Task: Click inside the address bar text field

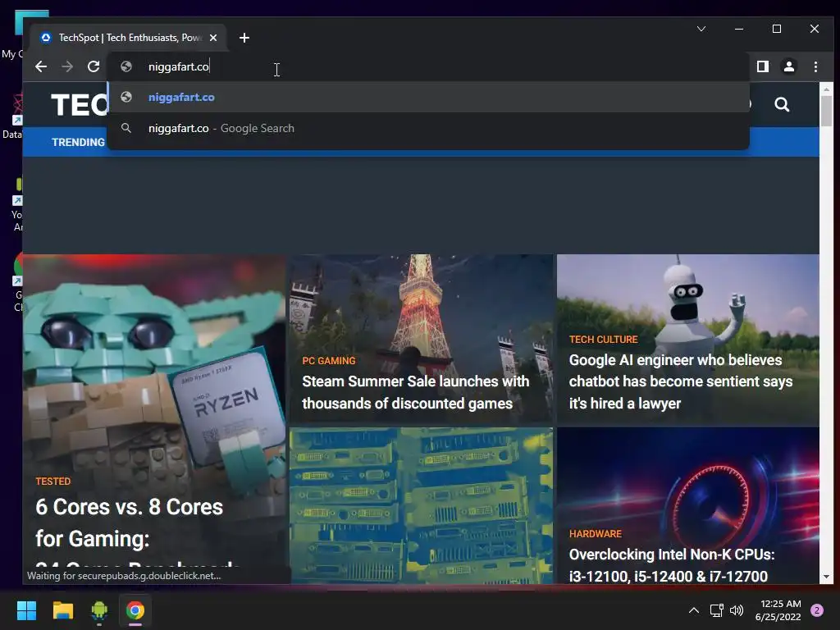Action: coord(428,66)
